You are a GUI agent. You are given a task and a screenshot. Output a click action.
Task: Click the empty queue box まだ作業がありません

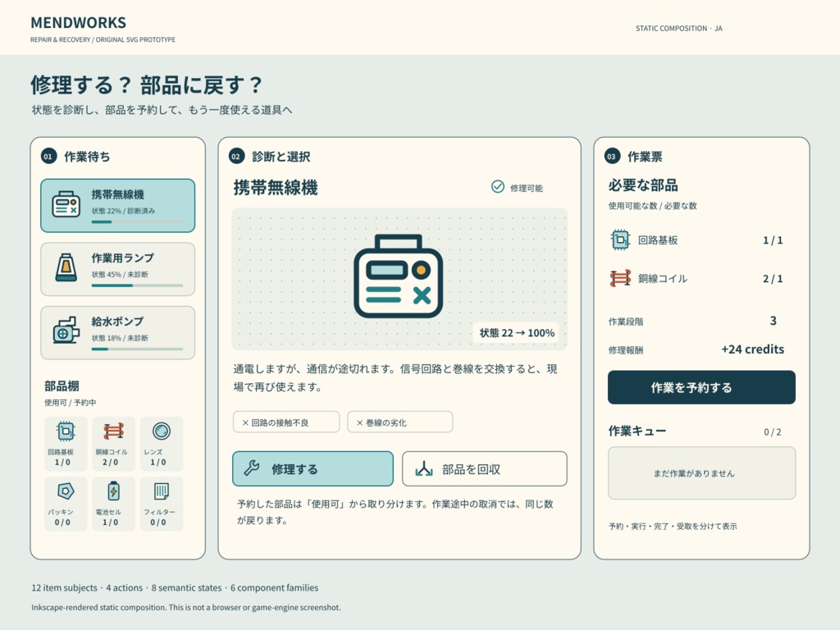pos(701,473)
